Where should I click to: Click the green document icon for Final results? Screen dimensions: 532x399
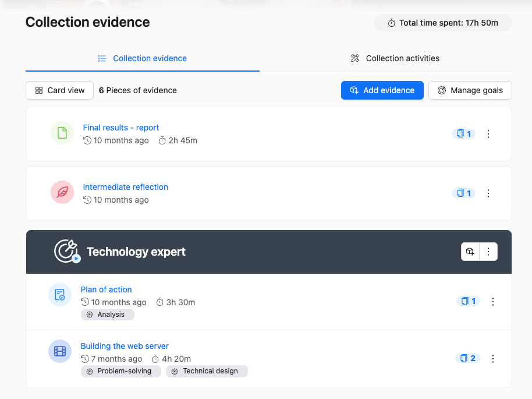62,133
